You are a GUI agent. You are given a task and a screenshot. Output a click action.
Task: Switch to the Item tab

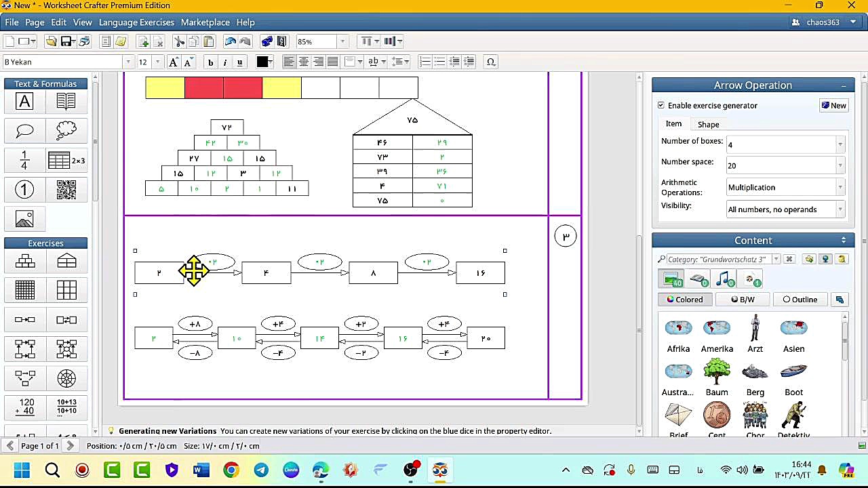pyautogui.click(x=673, y=124)
